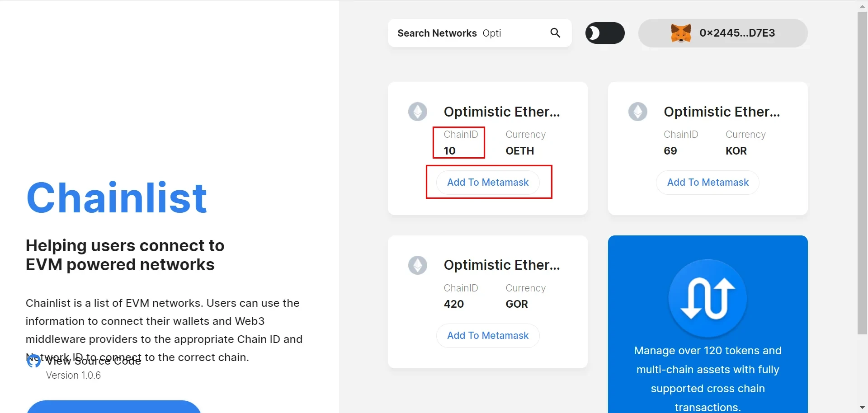The width and height of the screenshot is (868, 413).
Task: Click the scrollbar up arrow
Action: pyautogui.click(x=862, y=6)
